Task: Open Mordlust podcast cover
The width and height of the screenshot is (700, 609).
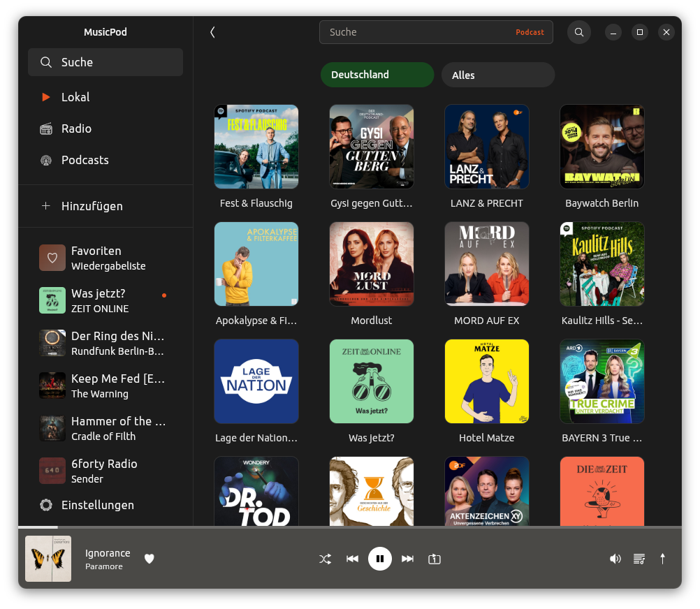Action: [372, 264]
